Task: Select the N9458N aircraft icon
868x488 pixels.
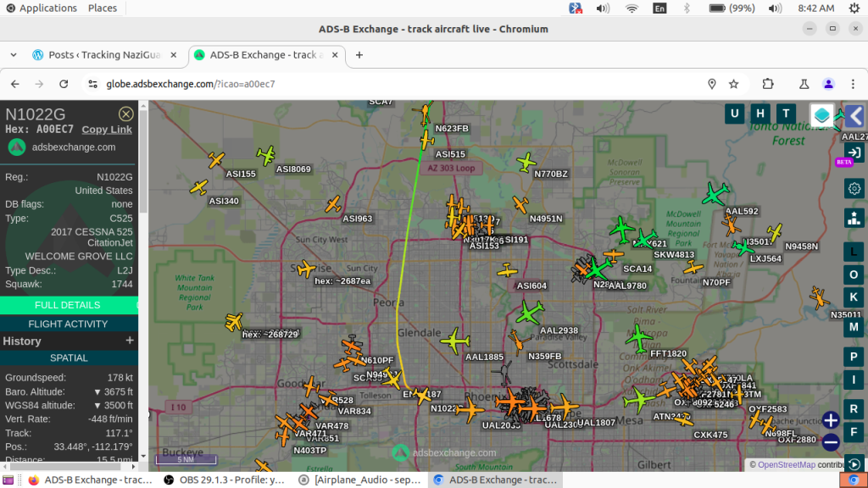Action: tap(775, 232)
